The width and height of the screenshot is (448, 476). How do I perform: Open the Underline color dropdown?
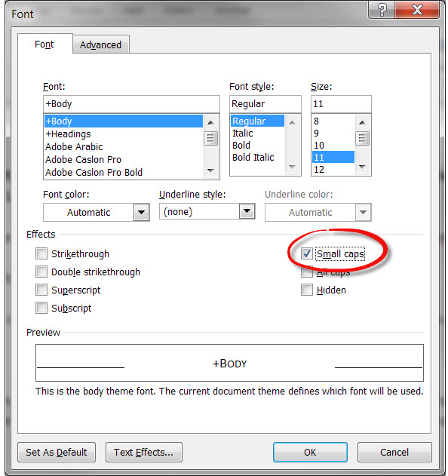[x=363, y=212]
